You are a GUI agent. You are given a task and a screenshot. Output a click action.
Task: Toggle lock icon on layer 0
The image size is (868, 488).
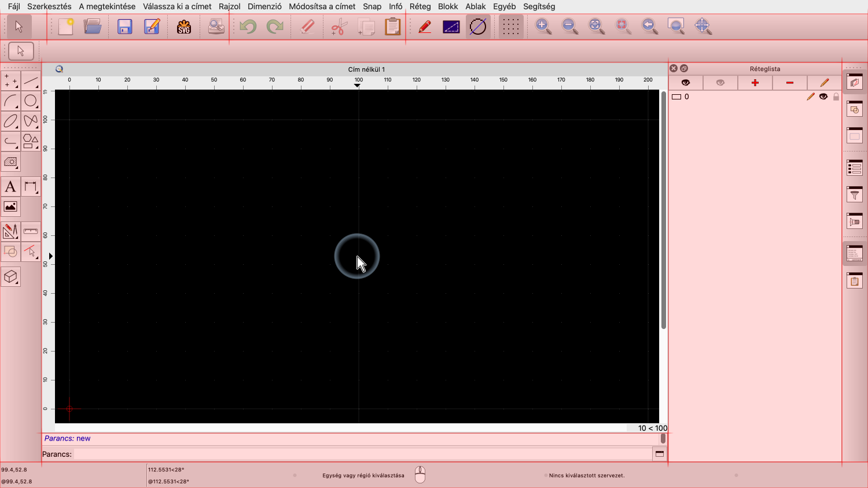coord(836,97)
